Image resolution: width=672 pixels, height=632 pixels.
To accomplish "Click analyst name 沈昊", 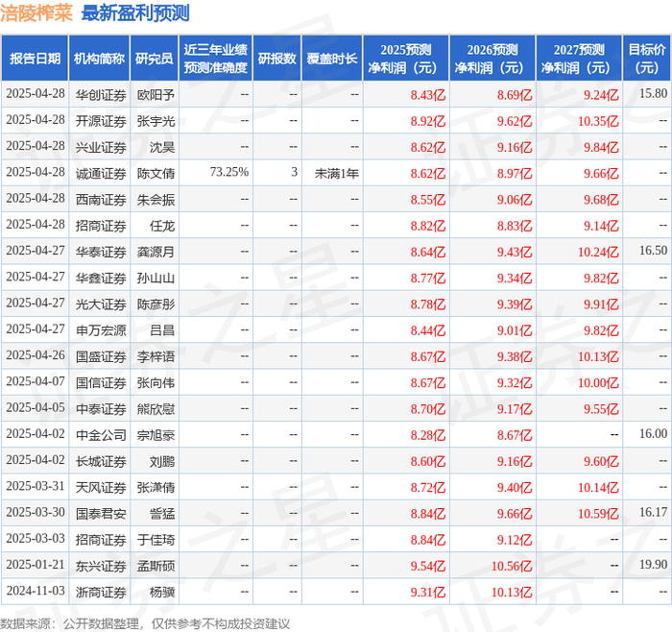I will click(x=162, y=147).
